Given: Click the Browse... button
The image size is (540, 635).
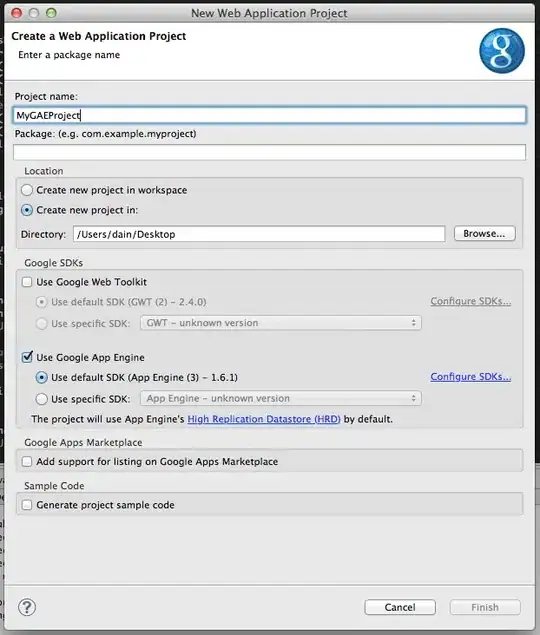Looking at the screenshot, I should [x=485, y=234].
